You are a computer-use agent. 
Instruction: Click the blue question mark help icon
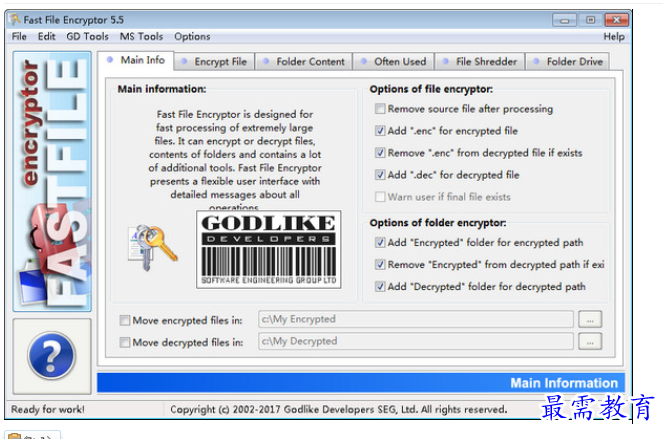pyautogui.click(x=52, y=355)
